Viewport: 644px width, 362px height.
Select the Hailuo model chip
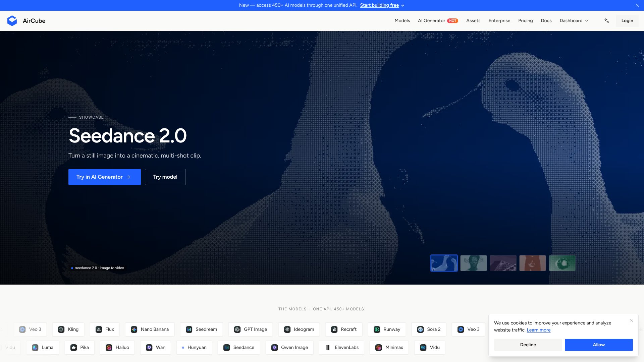coord(117,348)
